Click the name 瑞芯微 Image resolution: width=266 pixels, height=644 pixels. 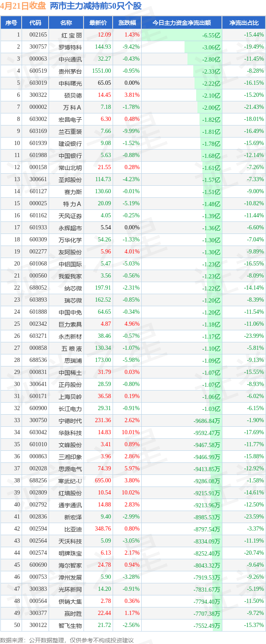[73, 300]
